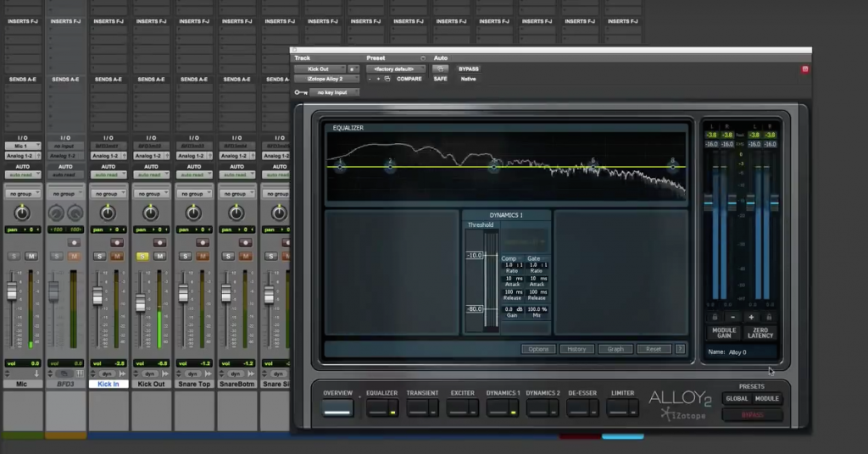Select the next preset plus button
868x454 pixels.
click(379, 79)
